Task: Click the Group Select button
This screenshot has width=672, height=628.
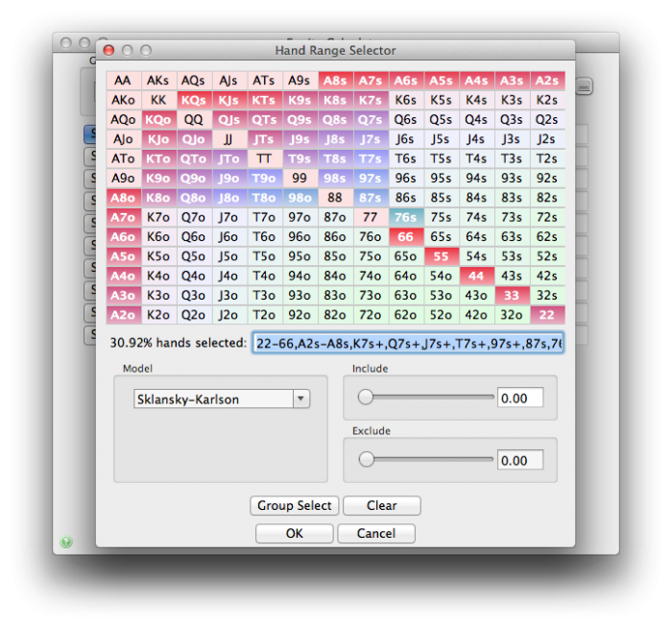Action: coord(295,505)
